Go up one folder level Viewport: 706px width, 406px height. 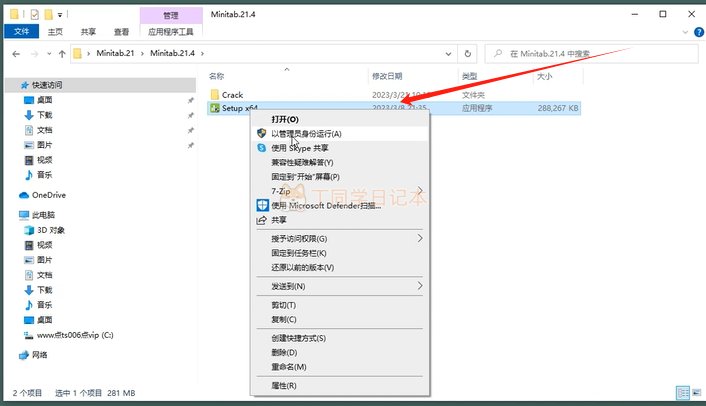(62, 54)
